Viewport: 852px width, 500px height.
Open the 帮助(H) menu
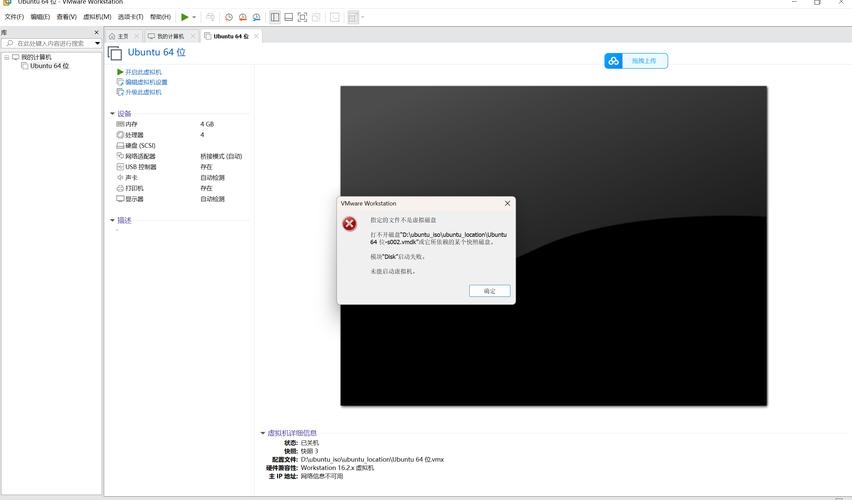160,17
